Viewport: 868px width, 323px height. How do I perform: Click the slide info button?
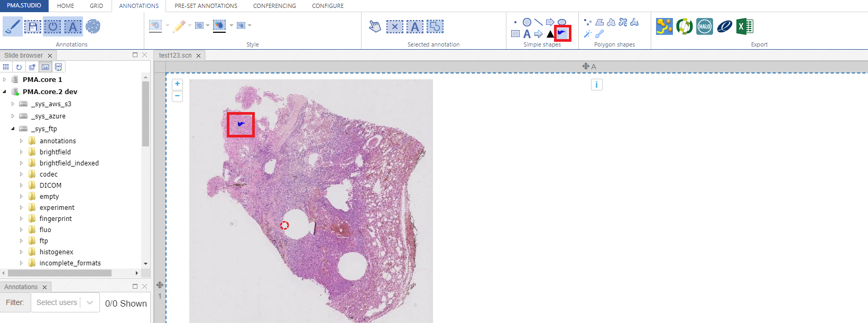[x=596, y=85]
